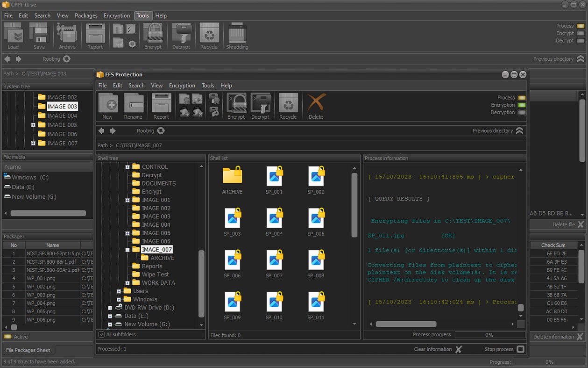Open the Decrypt tool in EFS Protection
This screenshot has width=588, height=368.
pos(261,105)
